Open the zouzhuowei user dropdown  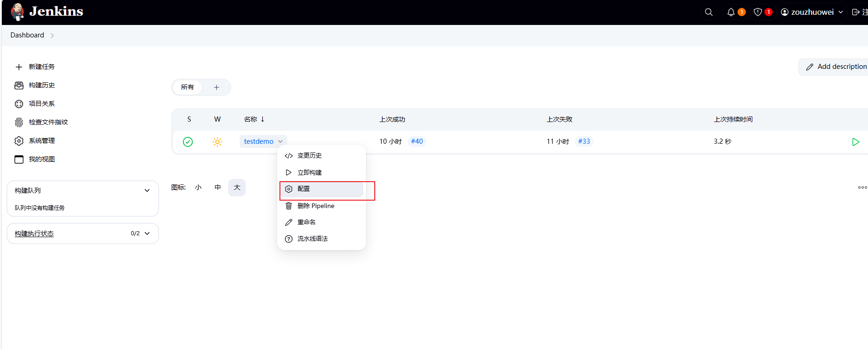point(812,12)
